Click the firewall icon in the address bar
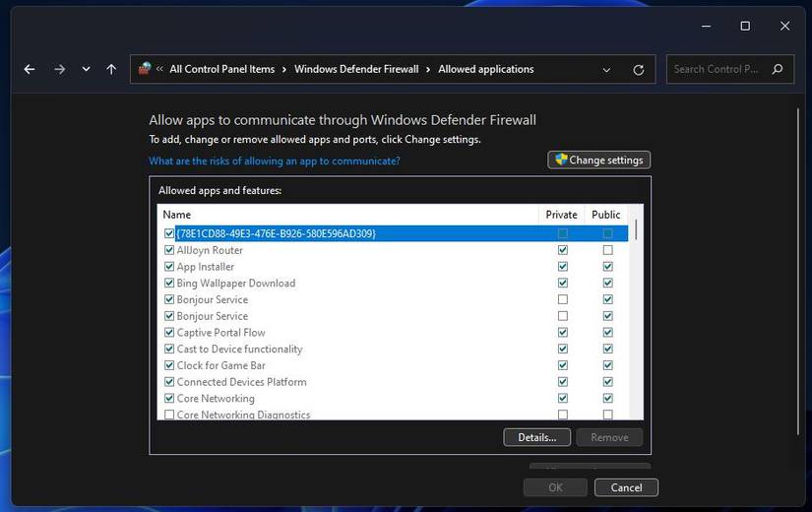This screenshot has width=812, height=512. pyautogui.click(x=145, y=68)
